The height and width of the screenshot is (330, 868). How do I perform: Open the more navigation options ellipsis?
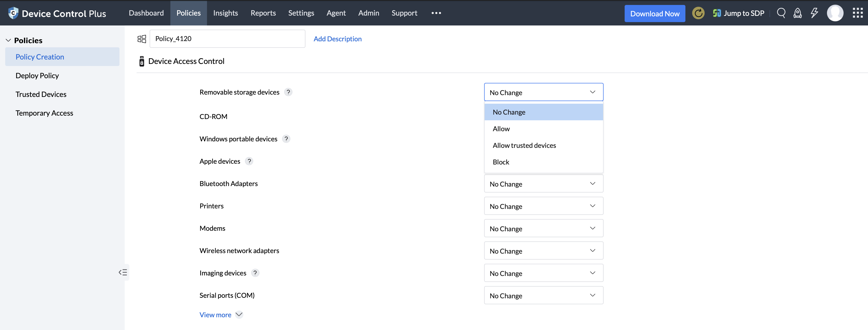tap(436, 13)
